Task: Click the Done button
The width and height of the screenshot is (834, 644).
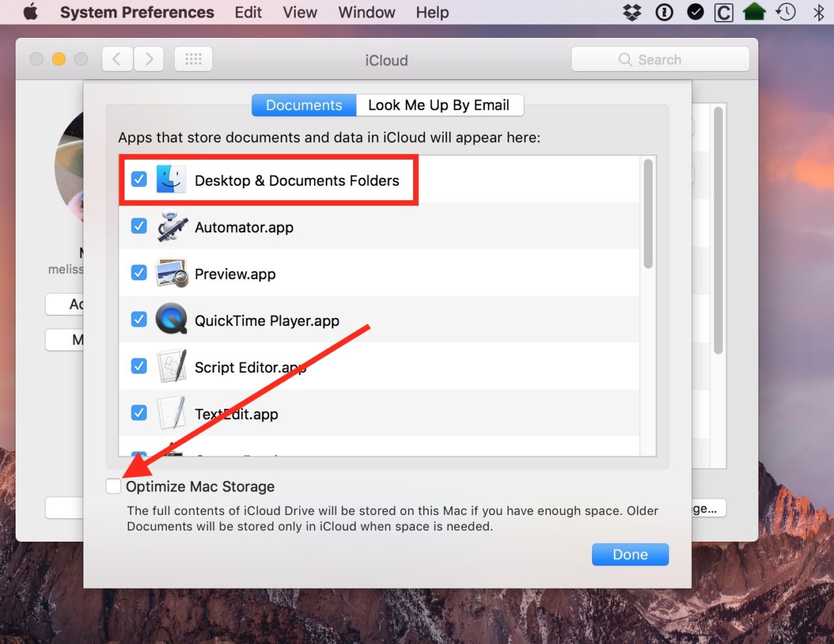Action: (x=630, y=555)
